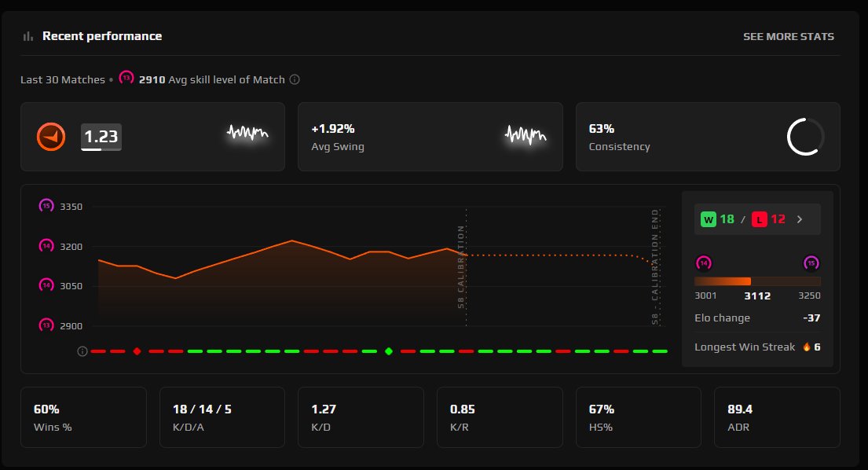The image size is (868, 470).
Task: Click the fire icon next to win streak
Action: [x=807, y=347]
